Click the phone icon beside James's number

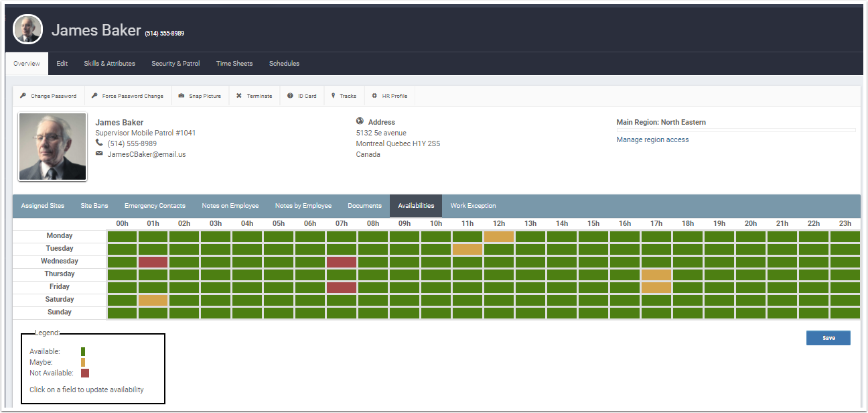[x=98, y=143]
